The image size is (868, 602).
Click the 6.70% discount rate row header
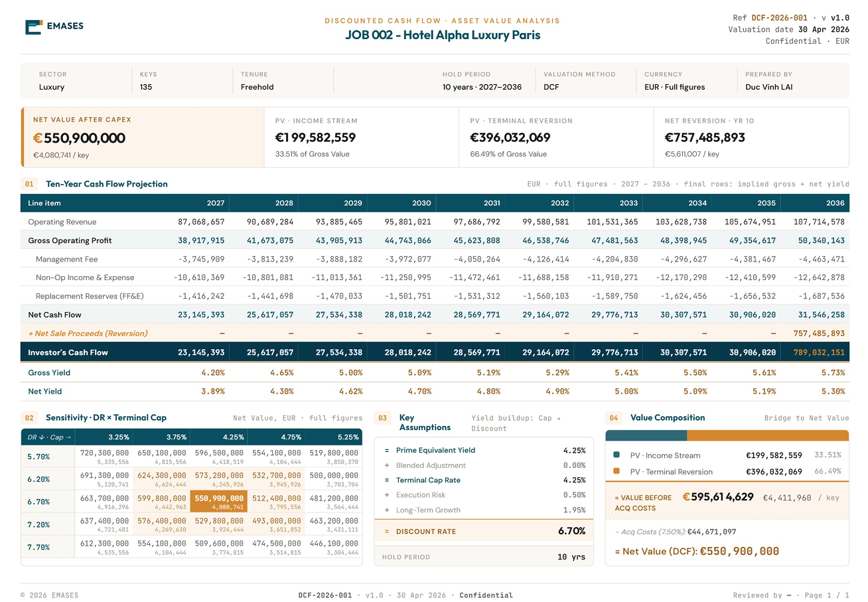click(38, 502)
